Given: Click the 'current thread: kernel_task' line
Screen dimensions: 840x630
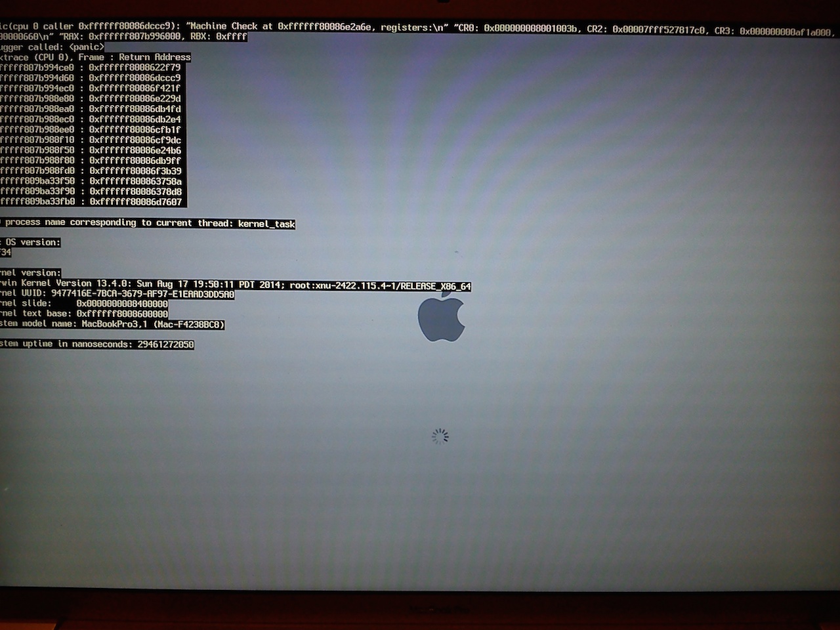Looking at the screenshot, I should [148, 223].
